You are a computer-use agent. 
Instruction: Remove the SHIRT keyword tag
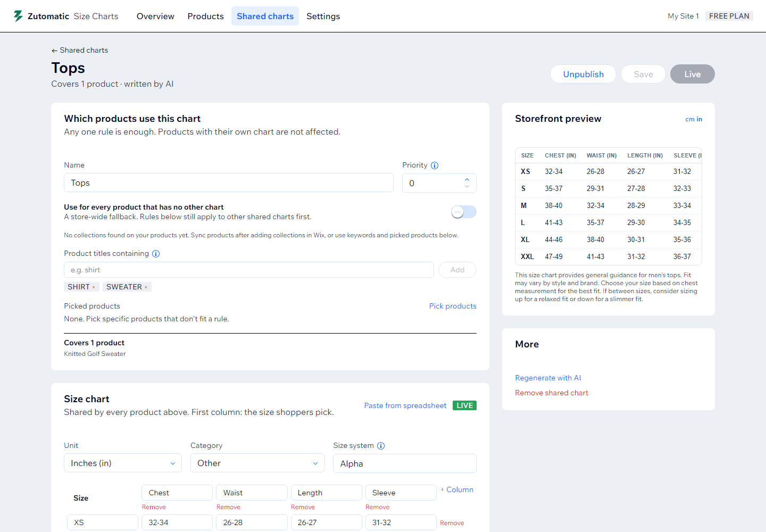point(94,287)
